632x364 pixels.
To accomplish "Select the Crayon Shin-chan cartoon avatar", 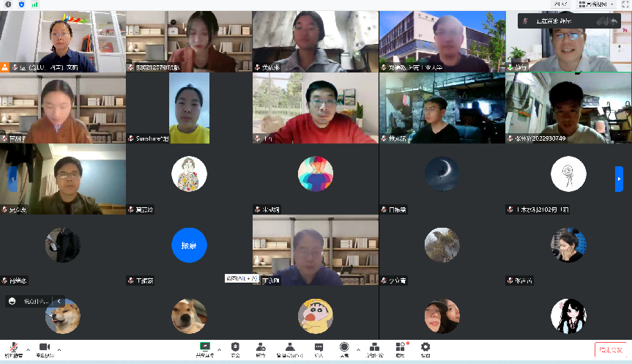I will pyautogui.click(x=316, y=316).
